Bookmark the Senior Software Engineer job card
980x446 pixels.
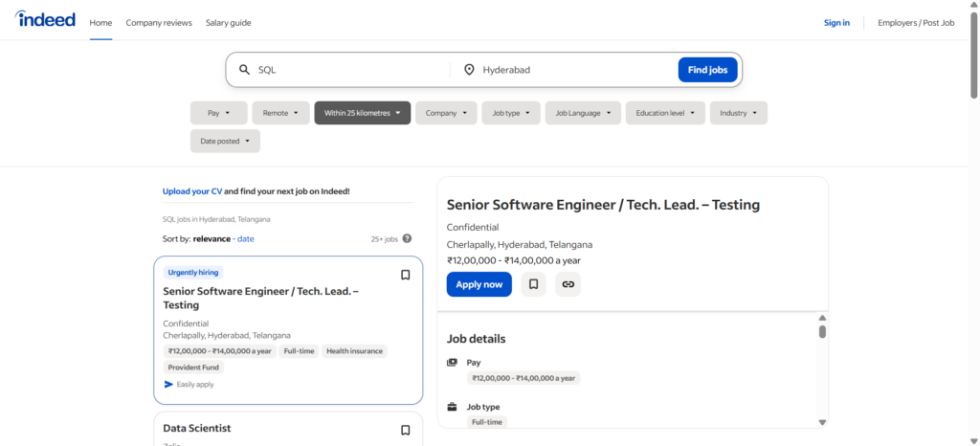tap(406, 275)
